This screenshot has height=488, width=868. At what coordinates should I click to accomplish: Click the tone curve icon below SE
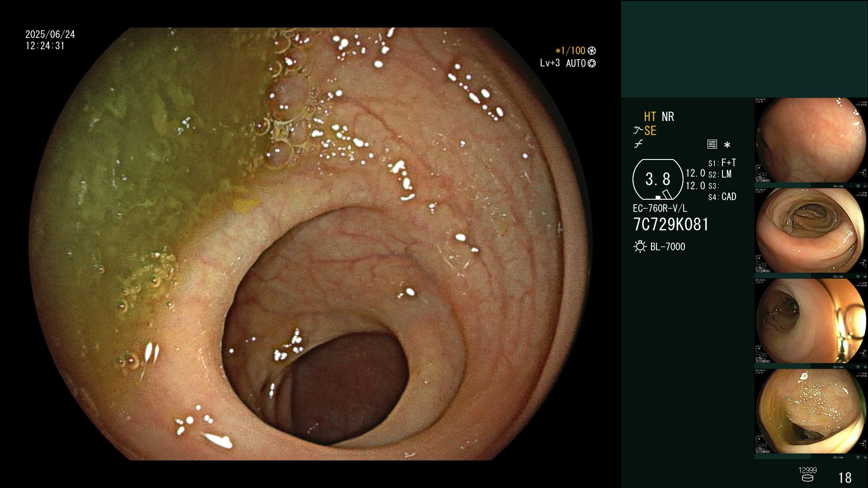pos(638,144)
